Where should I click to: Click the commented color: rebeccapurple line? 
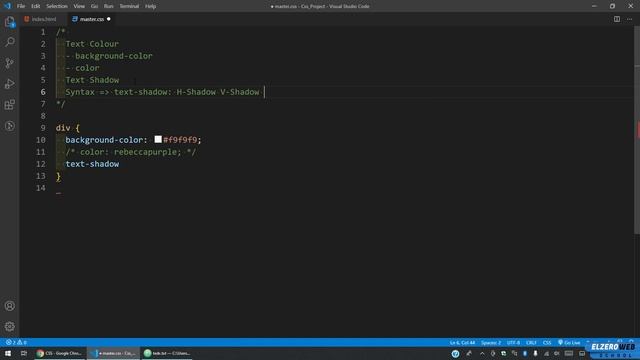[131, 152]
